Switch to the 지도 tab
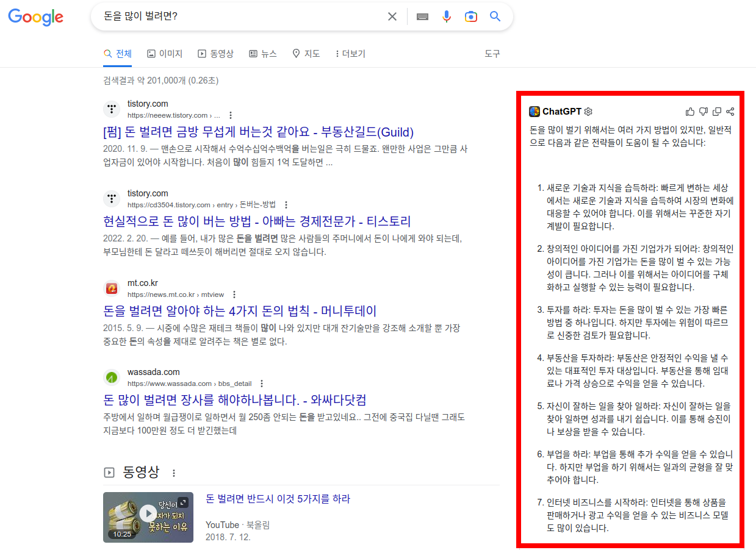Viewport: 756px width, 550px height. (306, 54)
